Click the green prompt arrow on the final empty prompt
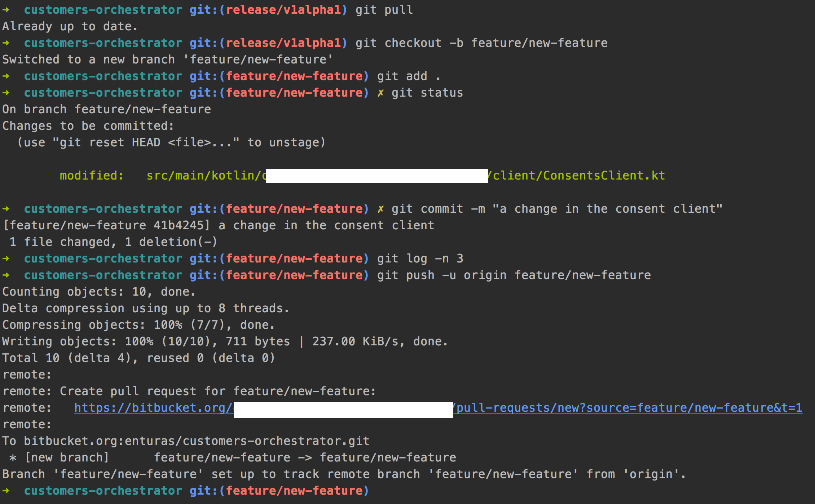Viewport: 815px width, 504px height. (x=6, y=491)
